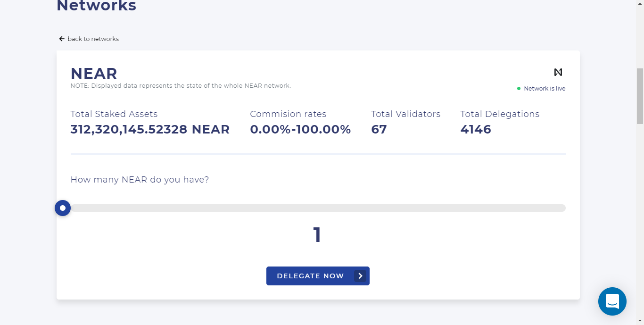Click the back to networks link
This screenshot has width=644, height=325.
[x=89, y=39]
